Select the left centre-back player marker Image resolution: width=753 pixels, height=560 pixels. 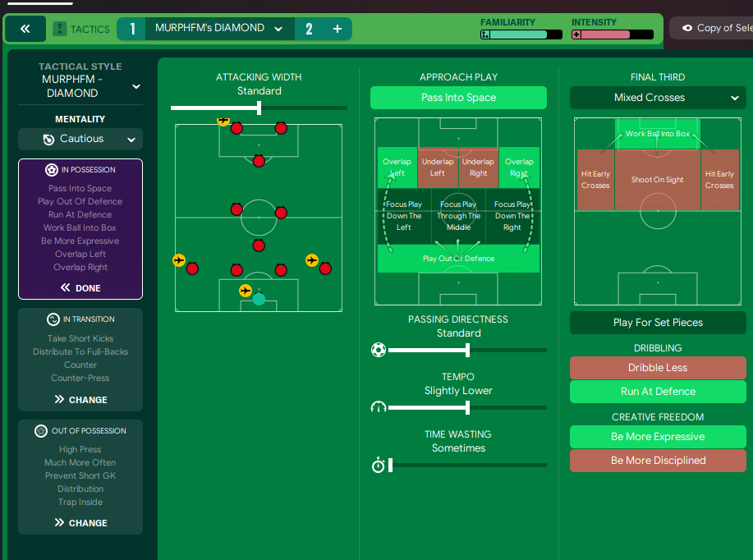tap(236, 270)
